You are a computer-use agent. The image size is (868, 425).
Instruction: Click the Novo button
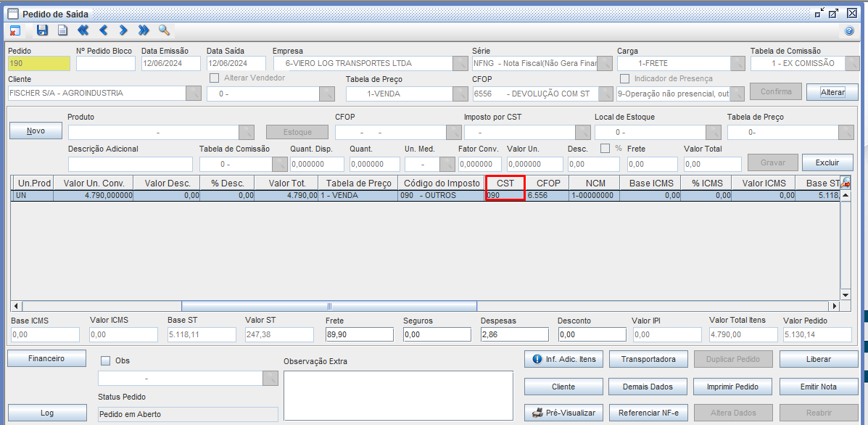click(36, 131)
